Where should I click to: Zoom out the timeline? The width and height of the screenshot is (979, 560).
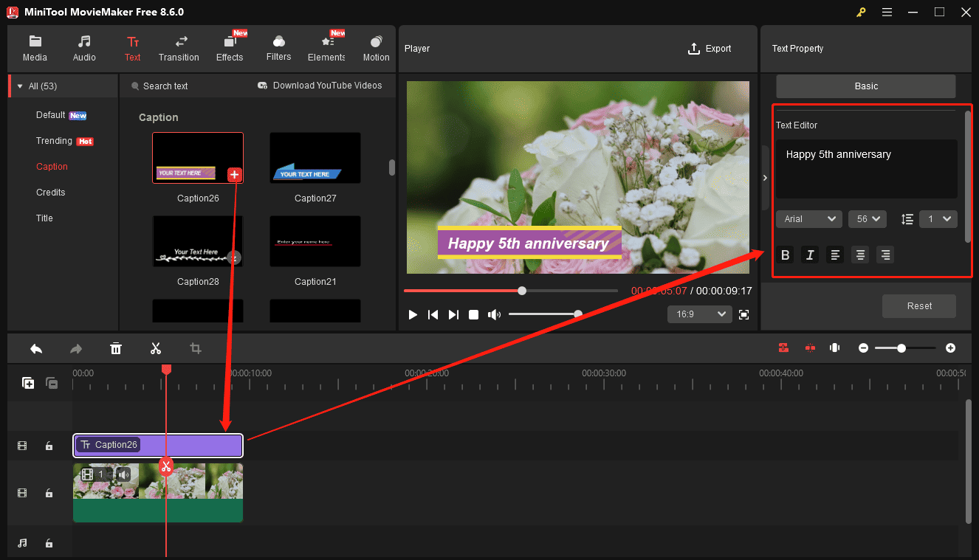pos(863,348)
